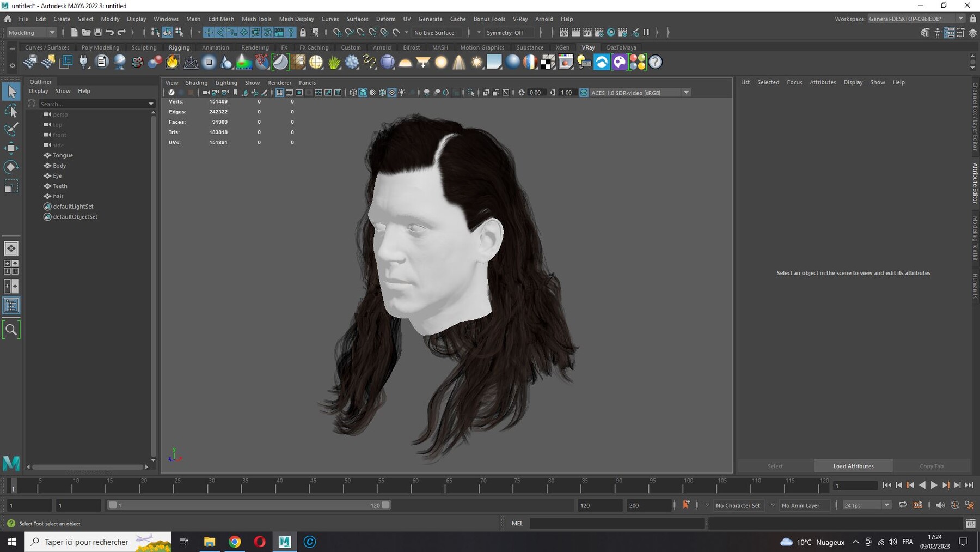Toggle view transform color management icon
The height and width of the screenshot is (552, 980).
[x=584, y=93]
